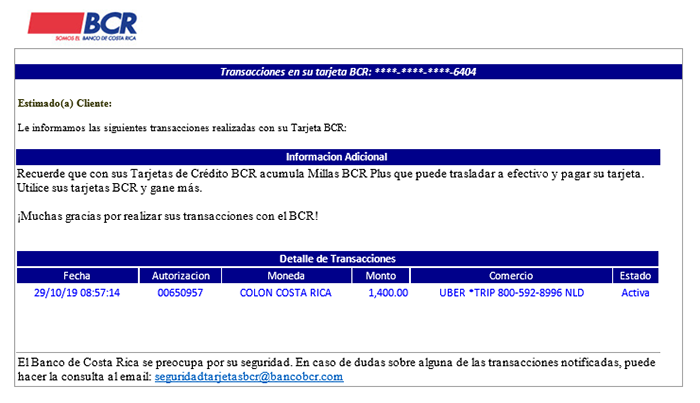Screen dimensions: 700x403
Task: Select the transaction date 29/10/19 08:57:14
Action: (x=77, y=293)
